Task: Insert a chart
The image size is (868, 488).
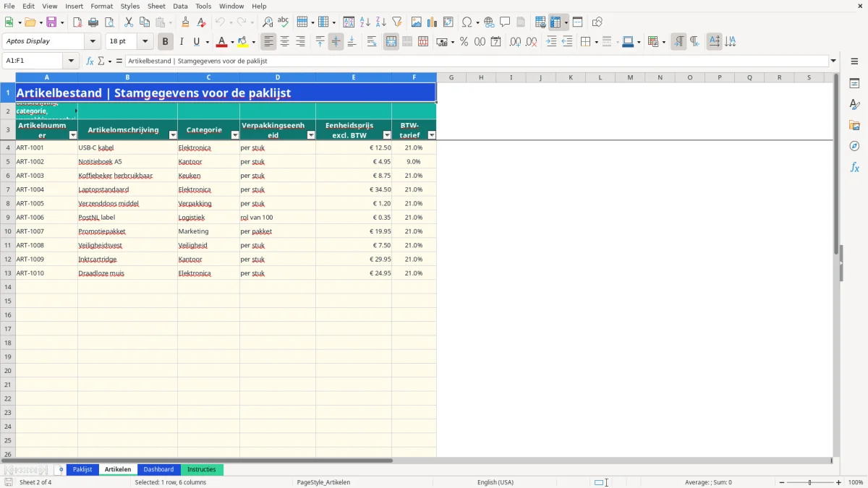Action: tap(433, 22)
